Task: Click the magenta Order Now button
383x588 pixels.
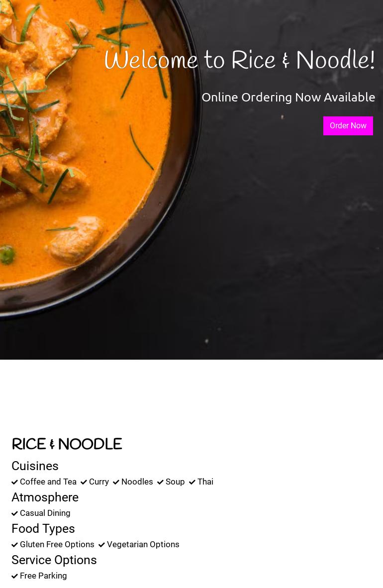Action: click(x=348, y=126)
